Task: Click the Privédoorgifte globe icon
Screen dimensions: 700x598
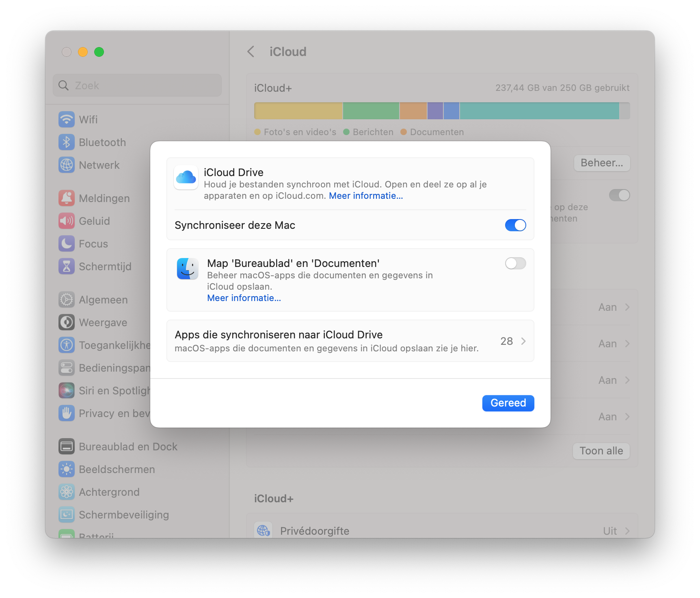Action: (x=263, y=530)
